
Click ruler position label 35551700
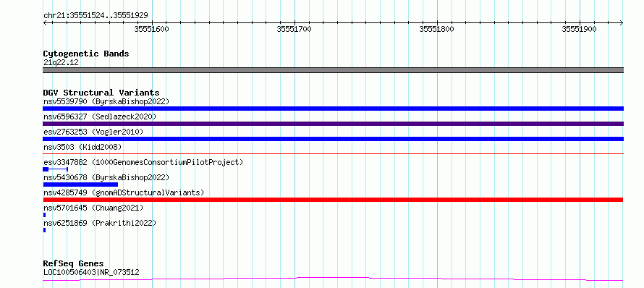tap(294, 29)
